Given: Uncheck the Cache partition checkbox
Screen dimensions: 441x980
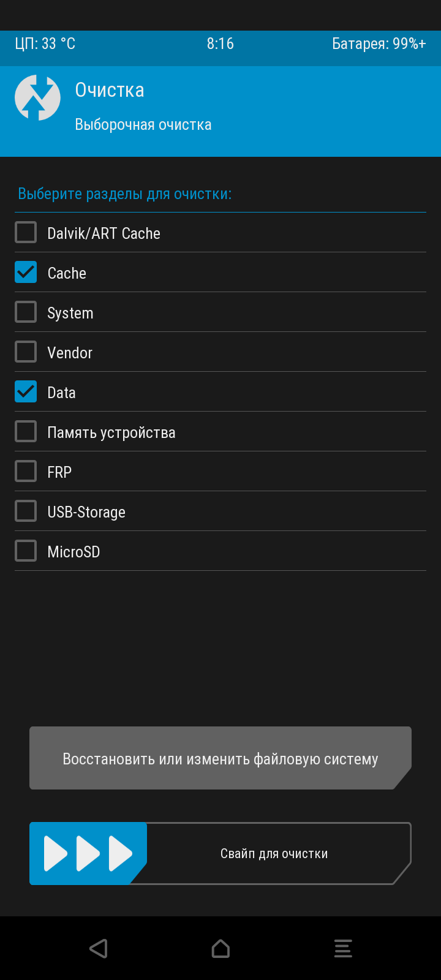Looking at the screenshot, I should point(26,273).
